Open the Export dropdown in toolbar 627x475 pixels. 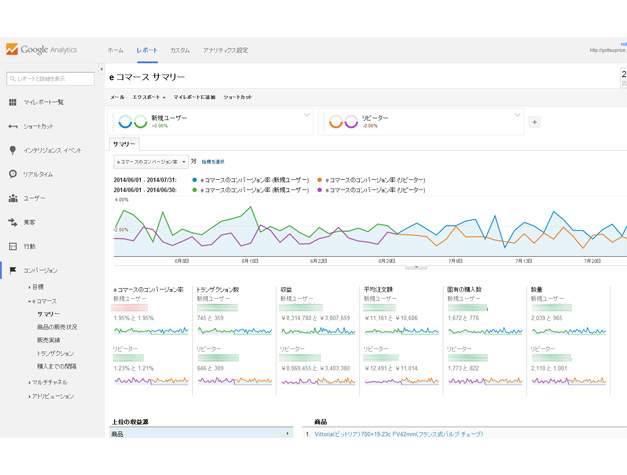point(149,97)
